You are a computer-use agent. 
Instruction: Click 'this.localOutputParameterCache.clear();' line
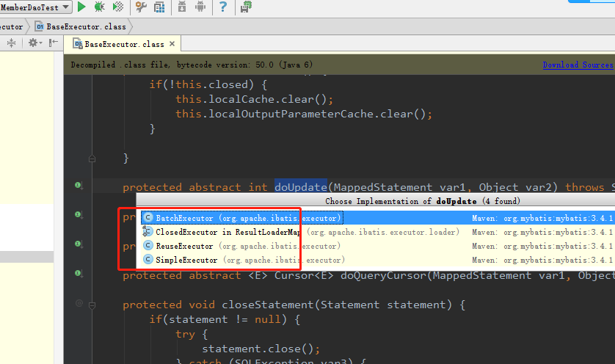[x=304, y=114]
